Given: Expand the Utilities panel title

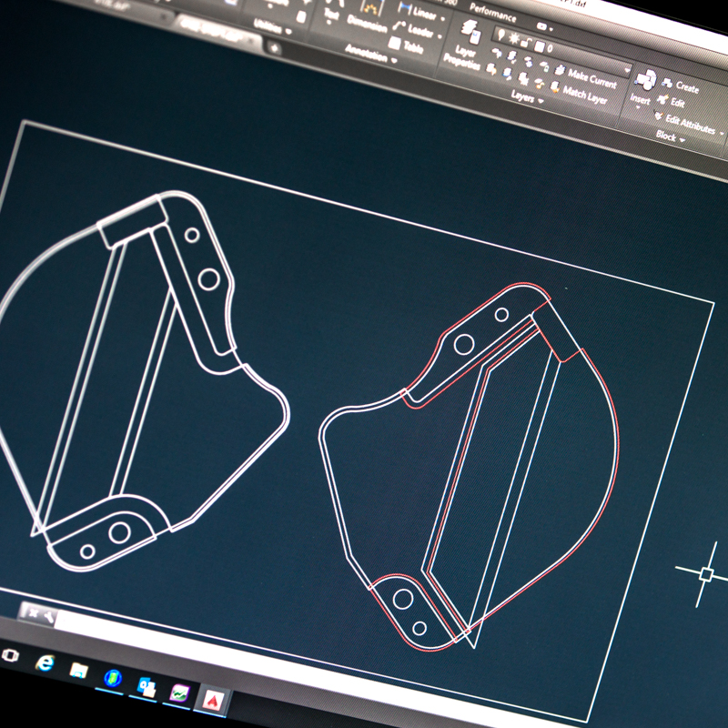Looking at the screenshot, I should pyautogui.click(x=272, y=26).
